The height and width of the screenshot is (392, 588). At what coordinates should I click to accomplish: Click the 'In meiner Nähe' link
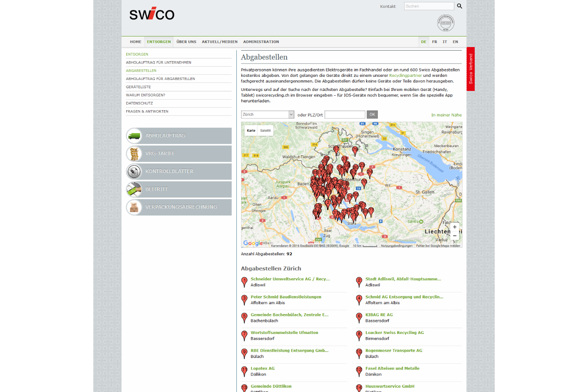point(446,115)
